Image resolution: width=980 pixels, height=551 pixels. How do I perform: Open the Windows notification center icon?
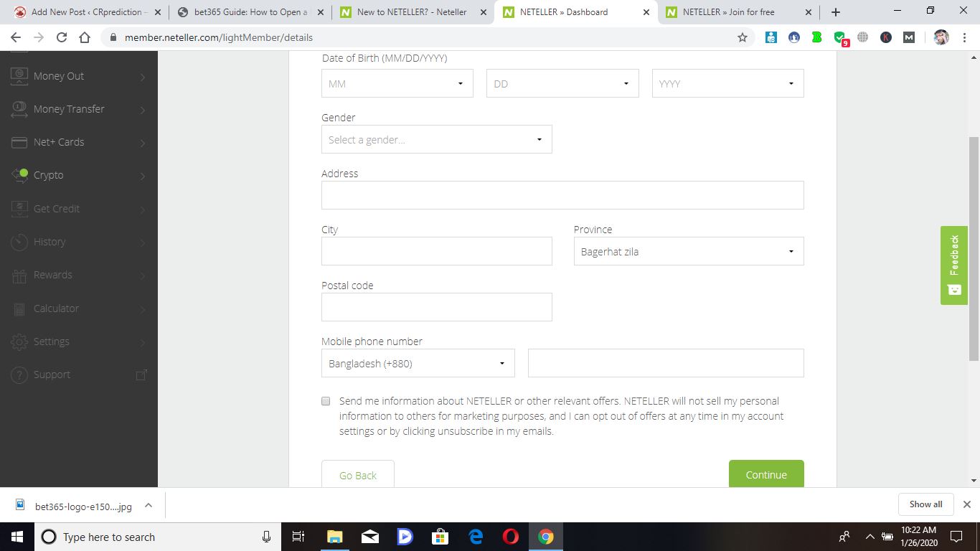tap(956, 537)
